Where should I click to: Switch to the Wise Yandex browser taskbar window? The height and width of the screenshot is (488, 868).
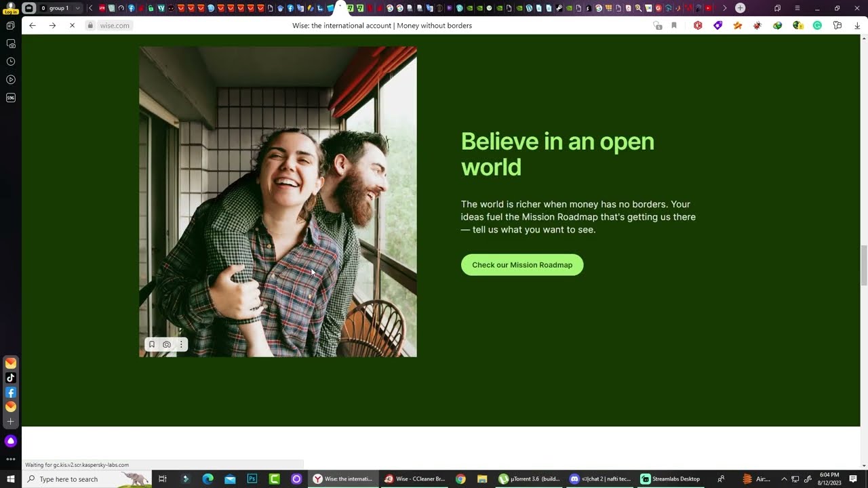click(342, 479)
